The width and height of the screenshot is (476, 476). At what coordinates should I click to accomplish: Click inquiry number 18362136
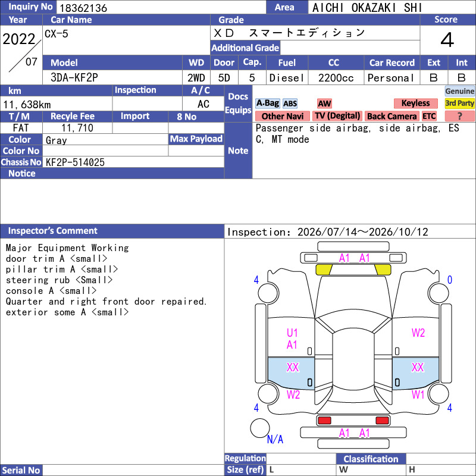tap(83, 8)
